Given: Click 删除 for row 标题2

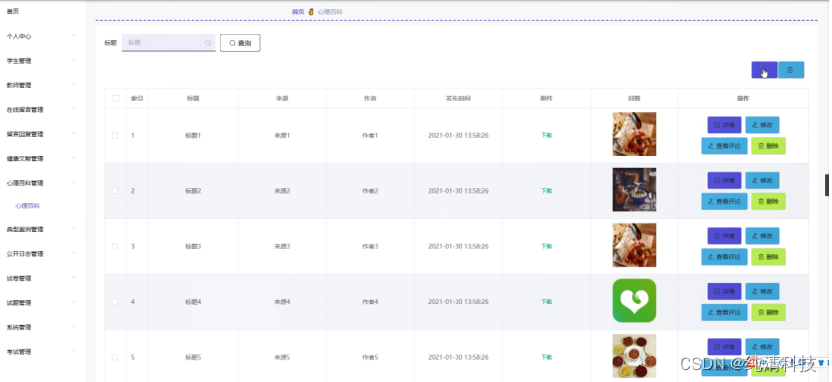Looking at the screenshot, I should (x=768, y=201).
